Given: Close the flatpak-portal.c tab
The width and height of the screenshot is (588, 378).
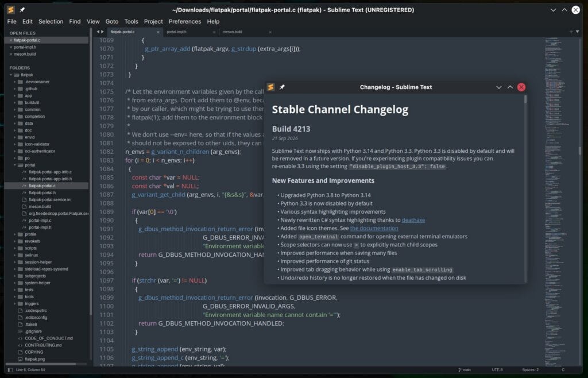Looking at the screenshot, I should tap(158, 32).
